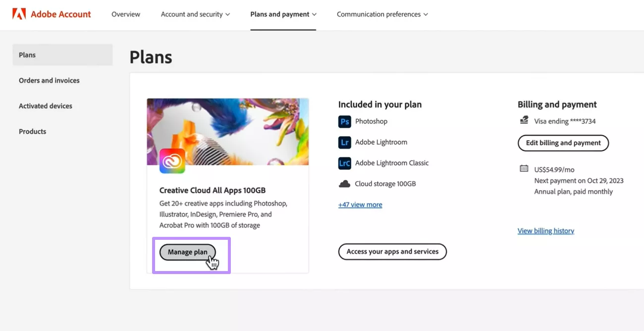Click the Adobe logo icon
This screenshot has width=644, height=331.
tap(19, 13)
